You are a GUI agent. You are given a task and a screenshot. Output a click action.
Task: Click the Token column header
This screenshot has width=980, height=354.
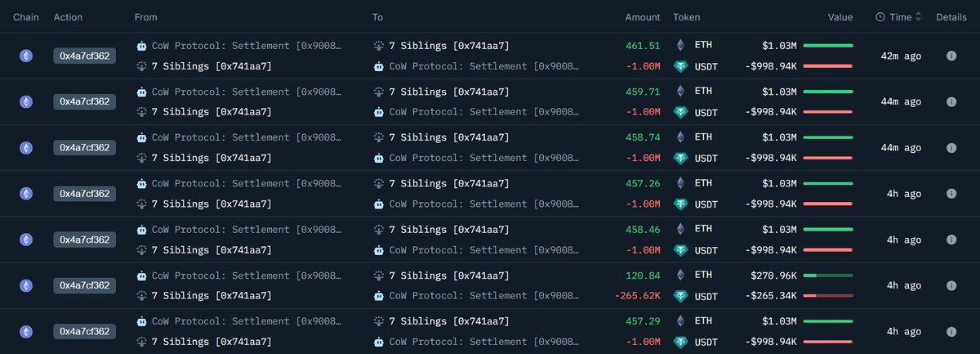tap(686, 17)
